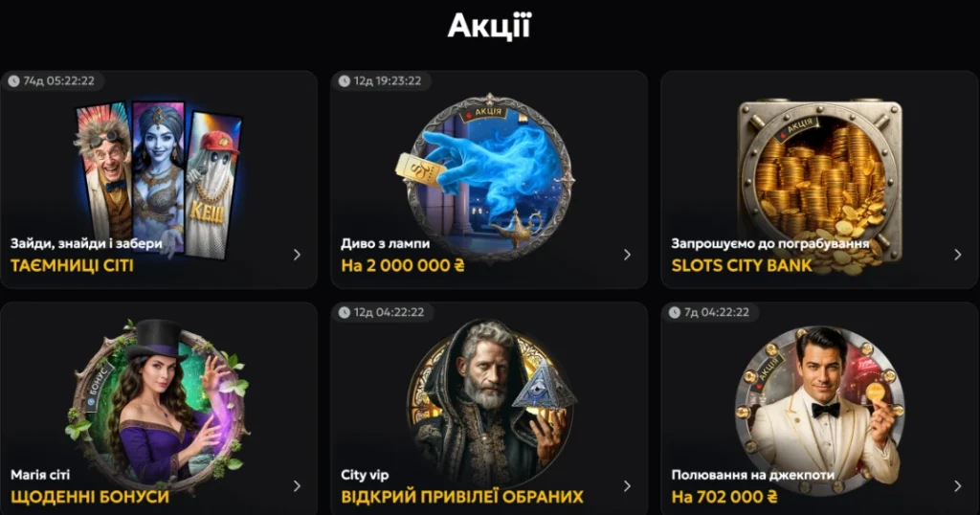Click the Акції page heading
The height and width of the screenshot is (515, 980).
click(x=489, y=26)
